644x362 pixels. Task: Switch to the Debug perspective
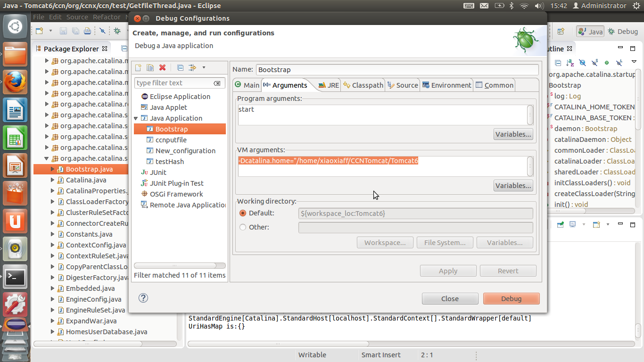pos(623,32)
